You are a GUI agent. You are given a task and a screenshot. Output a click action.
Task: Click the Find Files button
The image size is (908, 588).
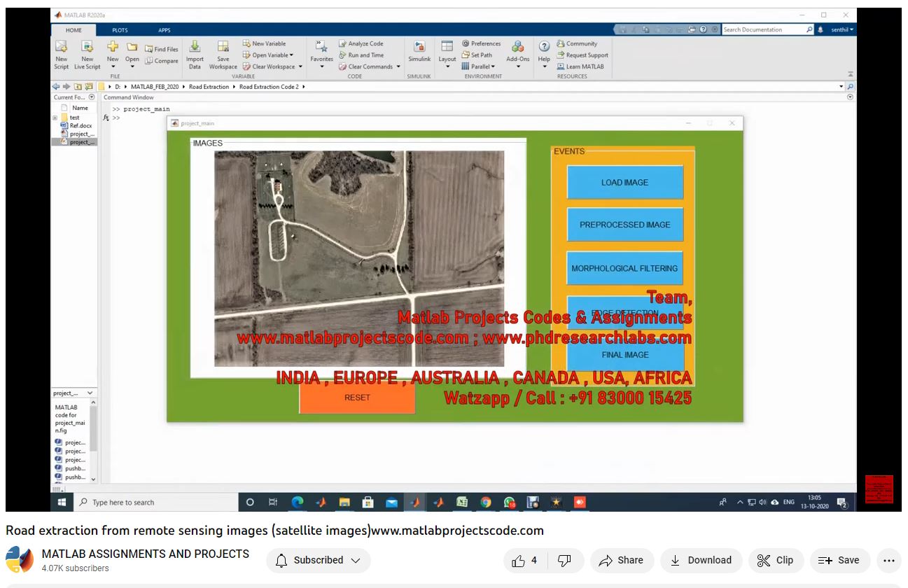coord(162,49)
